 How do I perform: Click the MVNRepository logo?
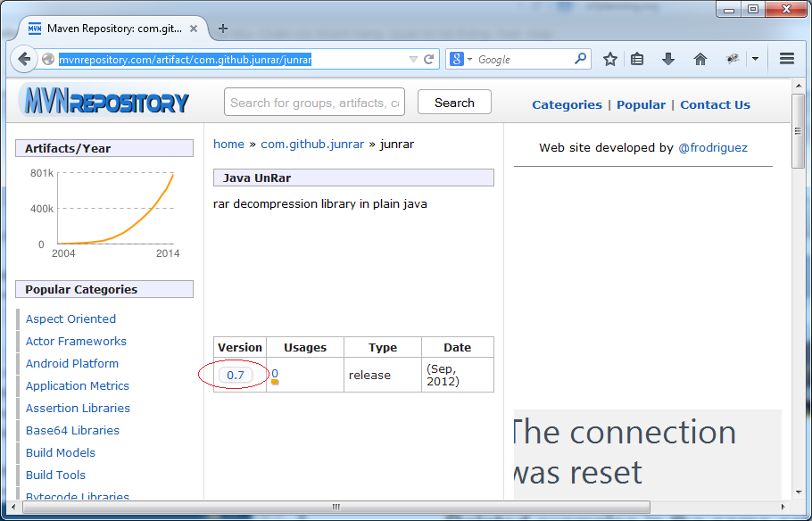[x=104, y=101]
